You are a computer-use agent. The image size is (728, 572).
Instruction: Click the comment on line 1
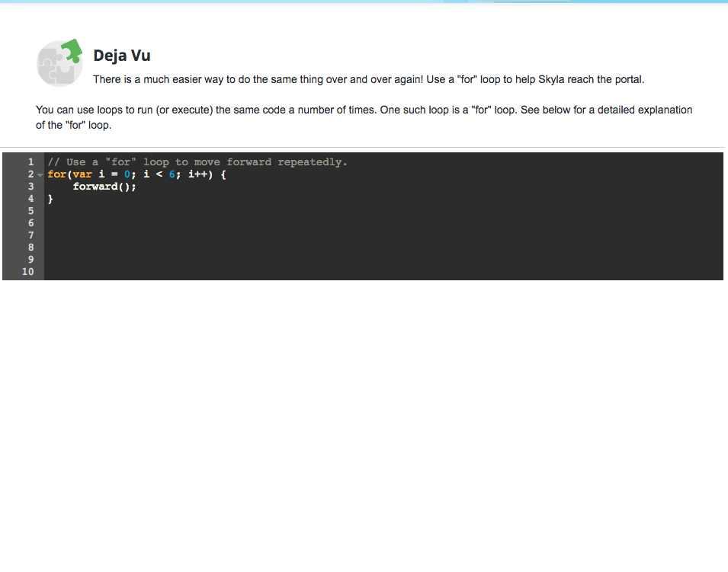click(x=197, y=162)
